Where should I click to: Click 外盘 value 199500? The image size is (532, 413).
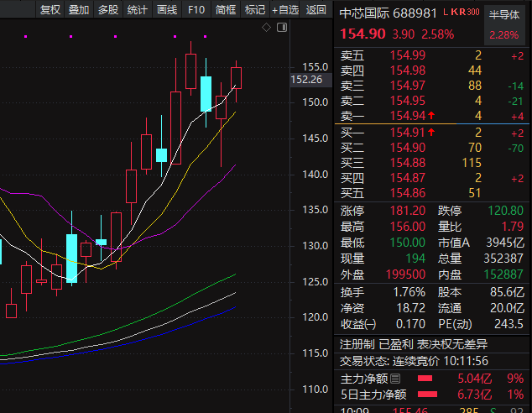405,274
